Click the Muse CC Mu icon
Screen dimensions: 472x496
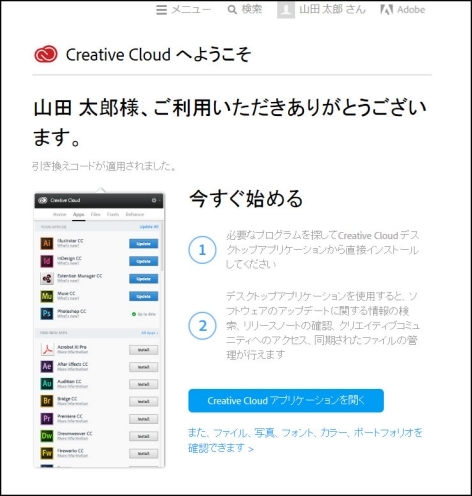coord(47,296)
